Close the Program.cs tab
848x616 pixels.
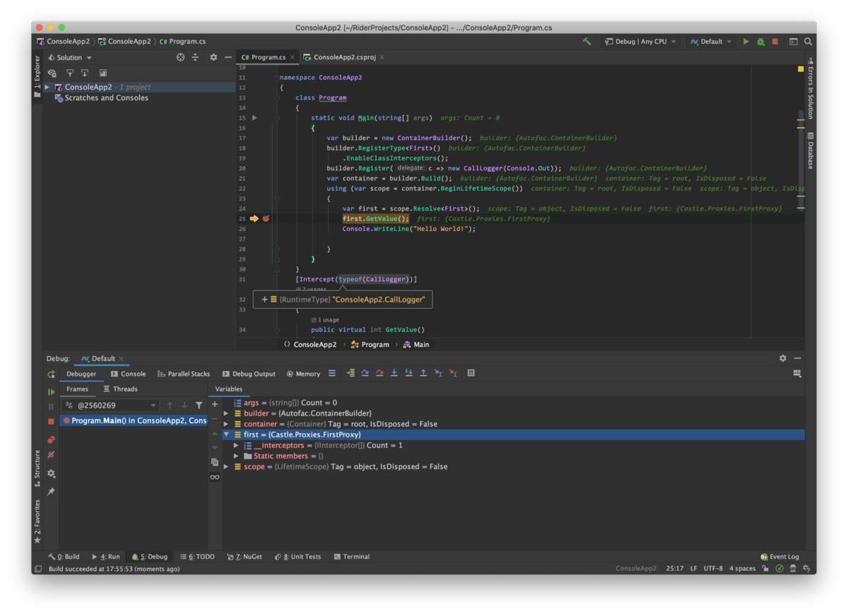[292, 57]
